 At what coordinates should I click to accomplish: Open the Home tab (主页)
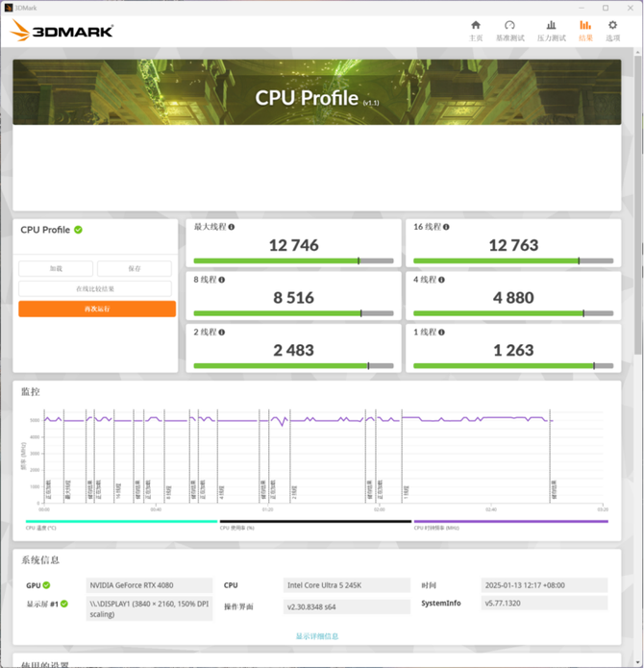point(476,31)
